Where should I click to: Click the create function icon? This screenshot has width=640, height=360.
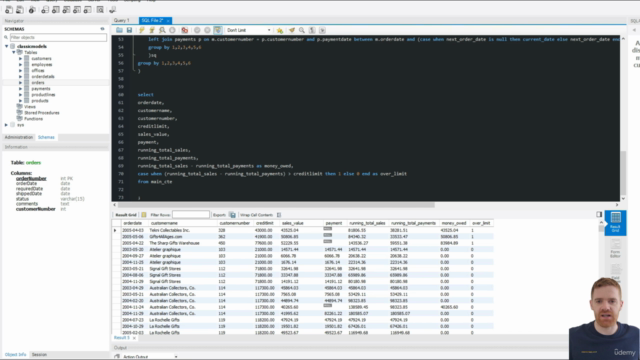pos(87,10)
